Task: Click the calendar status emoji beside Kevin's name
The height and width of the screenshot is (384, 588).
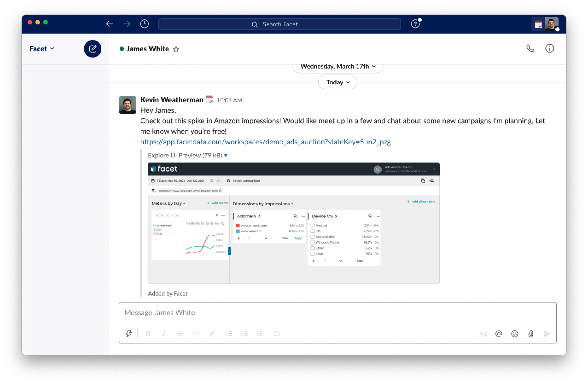Action: pos(209,99)
